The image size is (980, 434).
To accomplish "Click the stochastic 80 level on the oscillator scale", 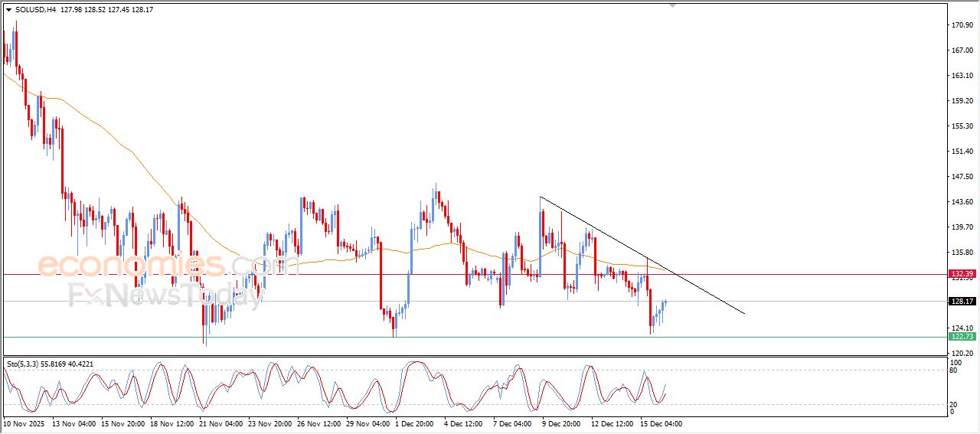I will (x=954, y=370).
